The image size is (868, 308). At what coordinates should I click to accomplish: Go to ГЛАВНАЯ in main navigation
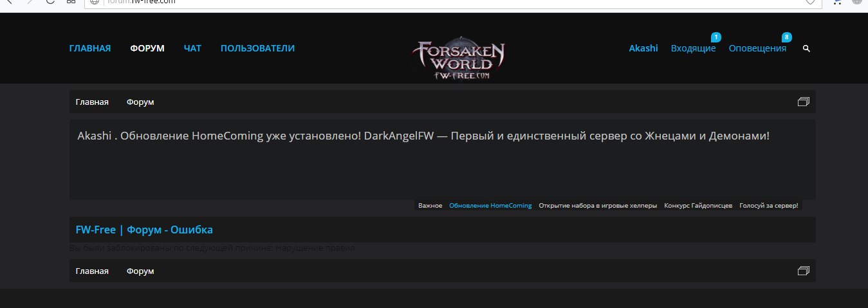click(x=90, y=48)
